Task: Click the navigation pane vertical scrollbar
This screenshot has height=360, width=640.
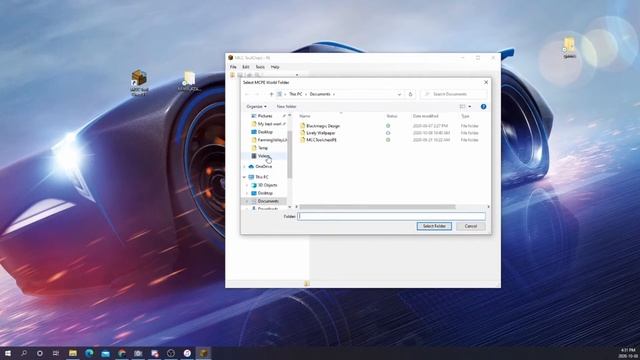Action: tap(290, 154)
